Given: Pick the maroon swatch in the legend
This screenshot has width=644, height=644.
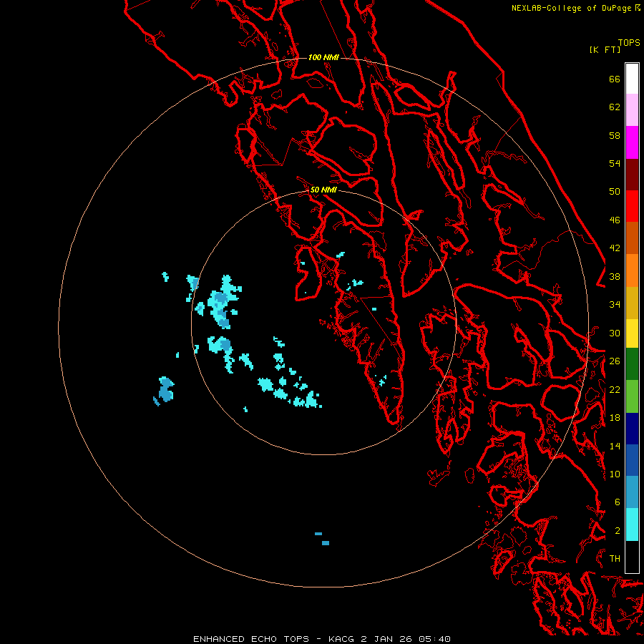Looking at the screenshot, I should pos(632,174).
